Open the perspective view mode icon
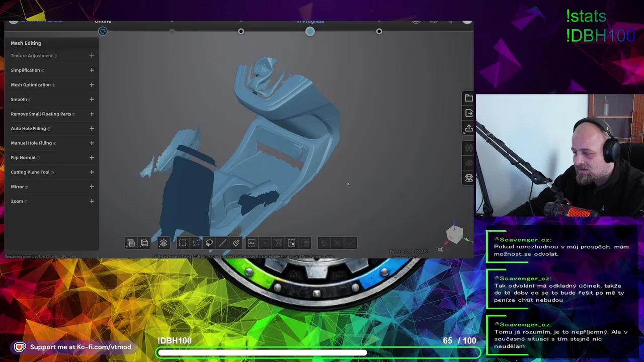 point(131,243)
